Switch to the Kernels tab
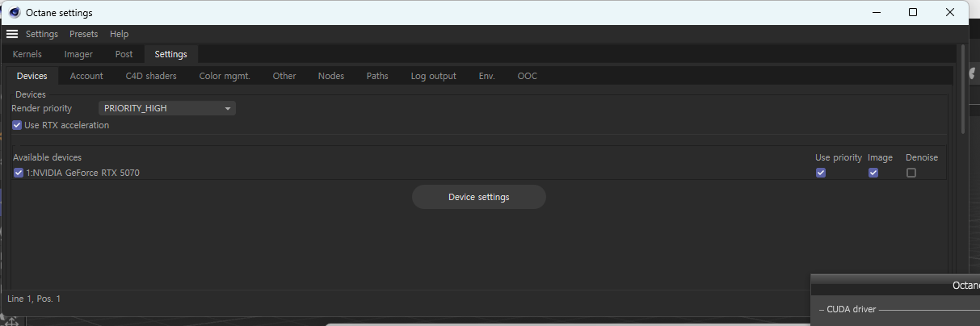This screenshot has width=980, height=326. click(x=27, y=54)
